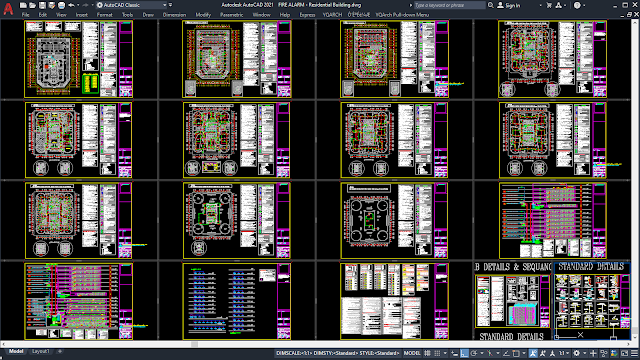Open the Autodesk App Store cart icon
The image size is (640, 360).
(549, 5)
